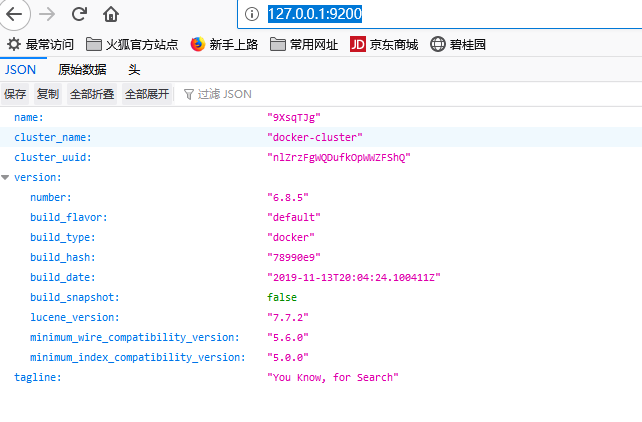Select the minimum_wire_compatibility_version key

click(135, 338)
